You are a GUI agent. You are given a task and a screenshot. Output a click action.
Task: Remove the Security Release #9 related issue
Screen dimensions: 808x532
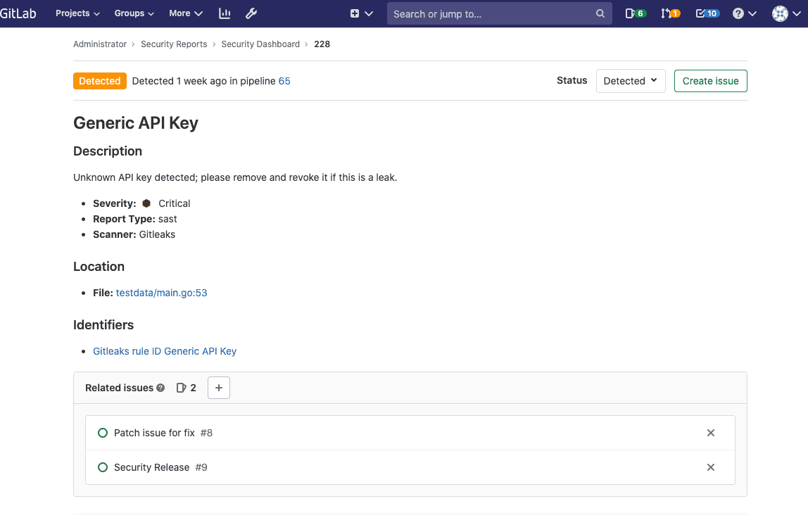tap(710, 467)
